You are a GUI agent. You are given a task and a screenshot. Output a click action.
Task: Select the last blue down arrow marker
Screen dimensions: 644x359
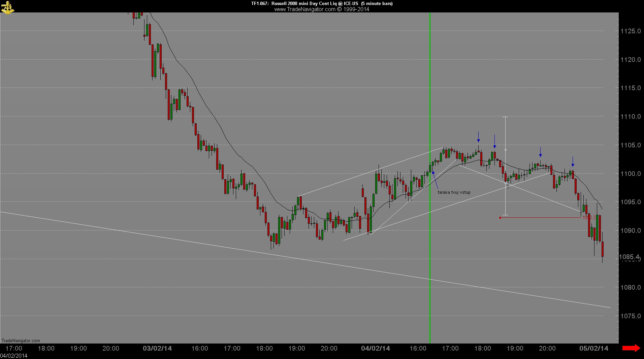tap(573, 161)
